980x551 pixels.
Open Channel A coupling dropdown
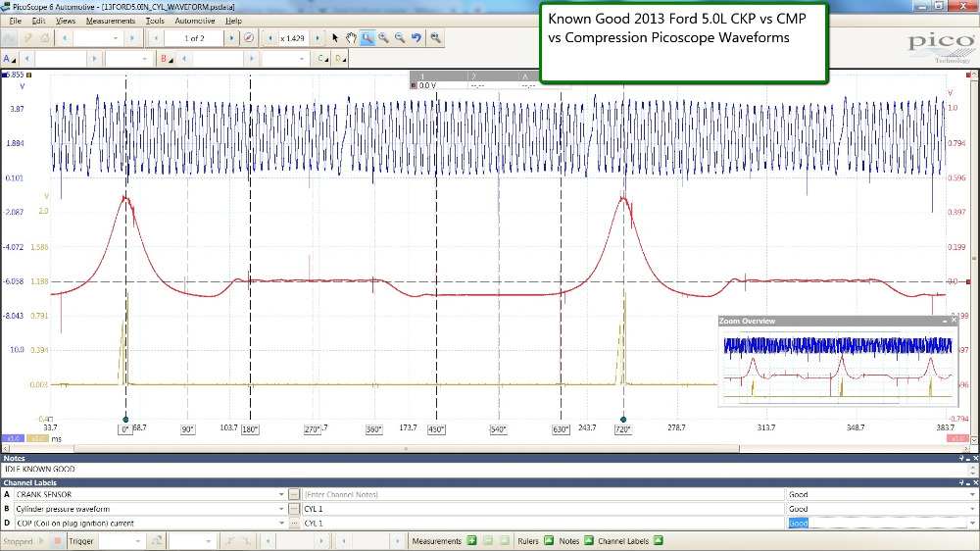144,59
